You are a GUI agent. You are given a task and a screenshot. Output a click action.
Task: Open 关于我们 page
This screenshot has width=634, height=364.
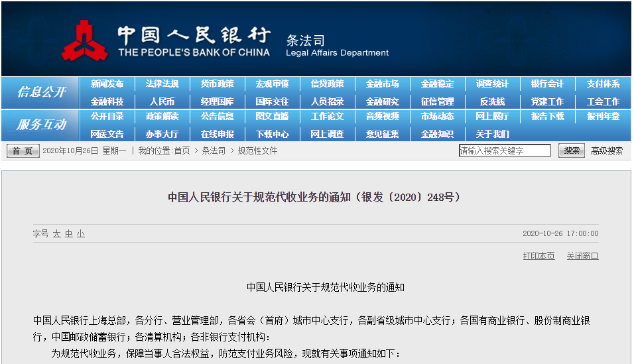pos(492,134)
